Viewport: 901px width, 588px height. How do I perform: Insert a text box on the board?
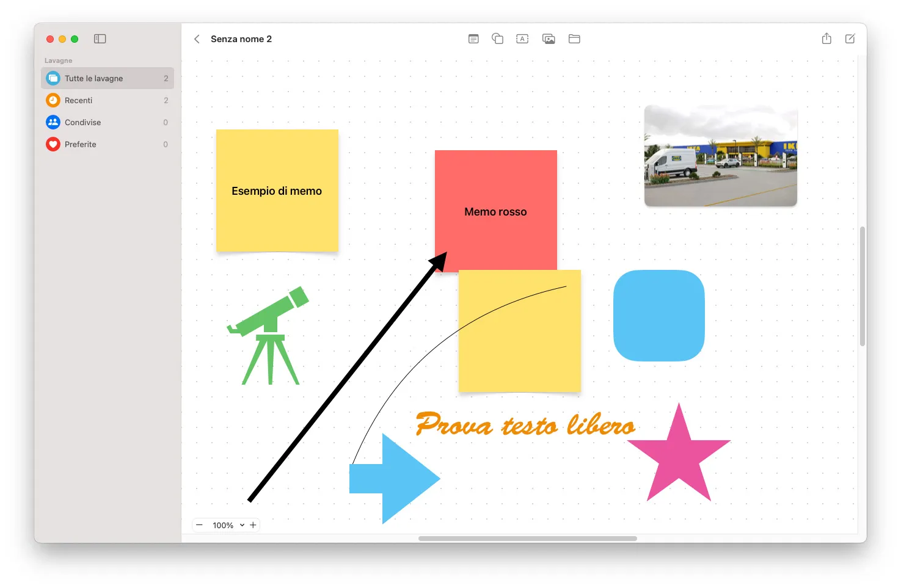(522, 38)
